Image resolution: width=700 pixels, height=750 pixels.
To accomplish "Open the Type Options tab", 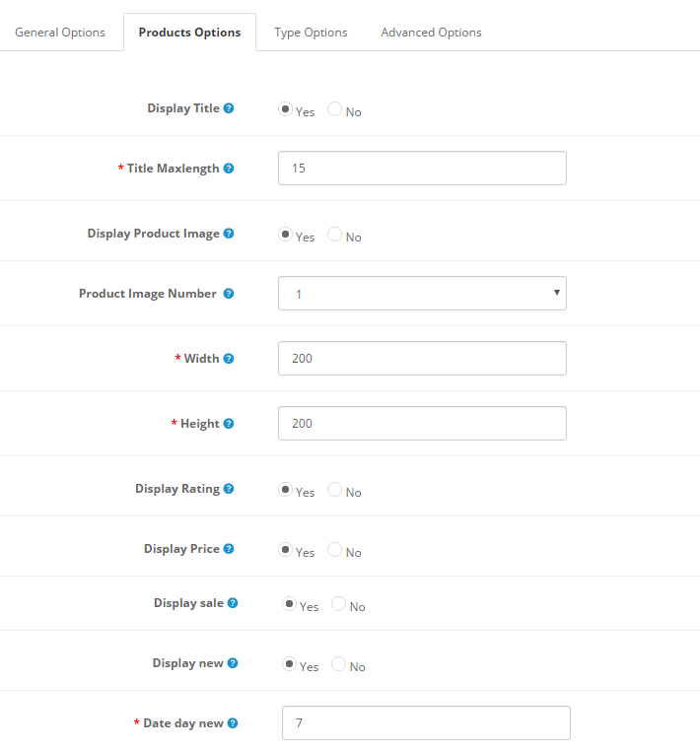I will [x=311, y=33].
